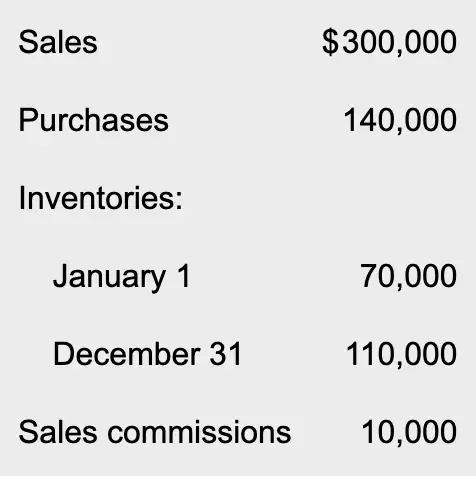Click the number 31 after December
This screenshot has height=480, width=476.
(226, 354)
